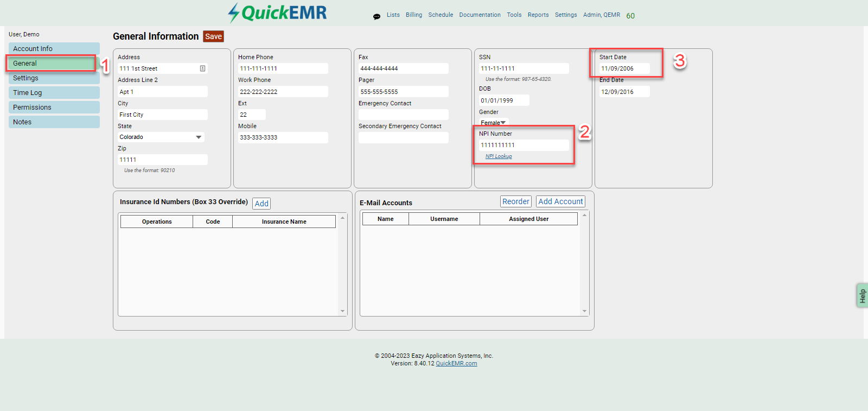Open the Schedule menu
The width and height of the screenshot is (868, 411).
point(441,15)
